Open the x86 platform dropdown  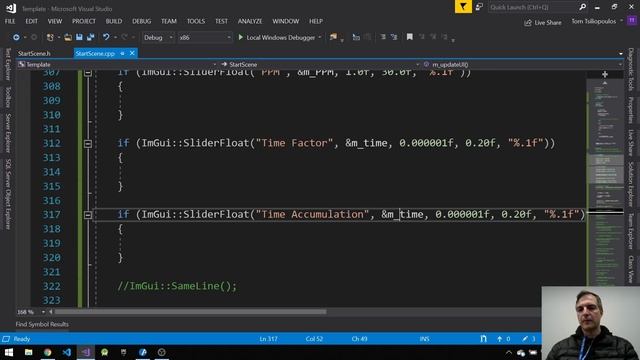point(204,38)
